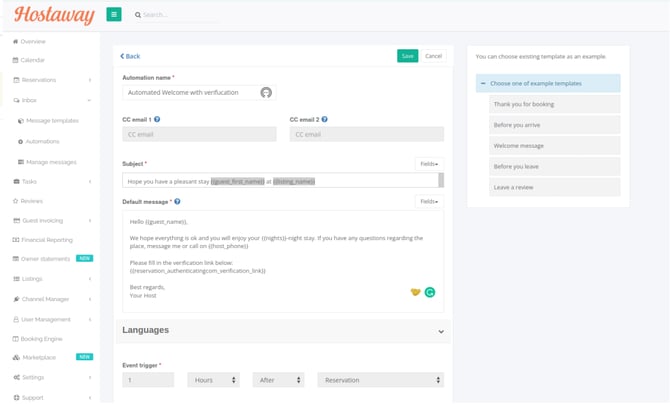Viewport: 670px width, 404px height.
Task: Click the Back link
Action: pyautogui.click(x=130, y=56)
